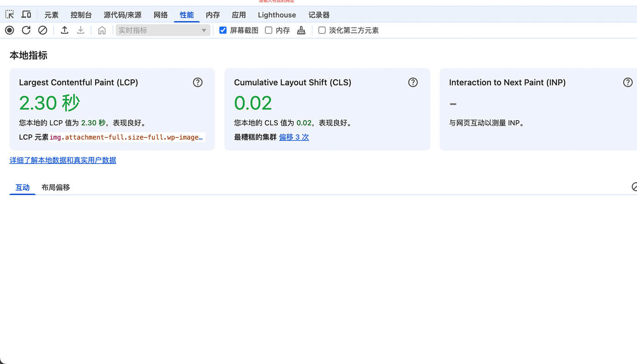
Task: Open the 网络 tab
Action: (x=161, y=15)
